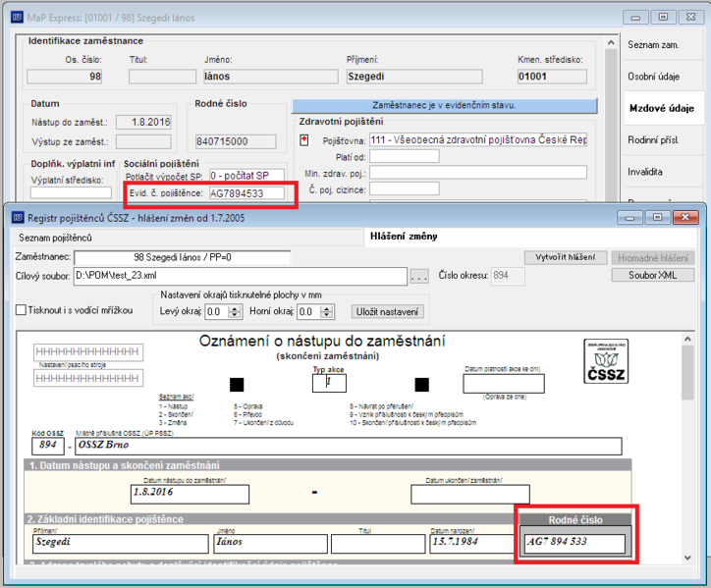Viewport: 711px width, 588px height.
Task: Click the browse button next to Cílový soubor
Action: [x=419, y=276]
